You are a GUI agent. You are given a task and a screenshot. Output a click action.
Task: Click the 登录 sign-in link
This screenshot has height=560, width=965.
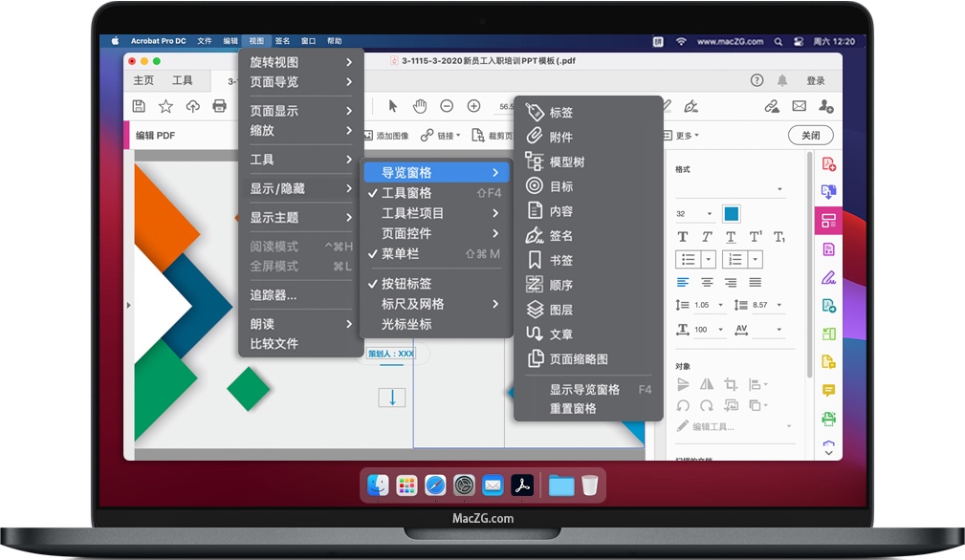816,81
